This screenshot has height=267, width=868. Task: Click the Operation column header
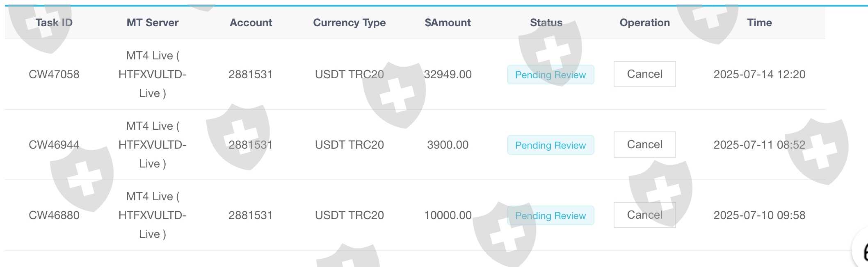(644, 23)
